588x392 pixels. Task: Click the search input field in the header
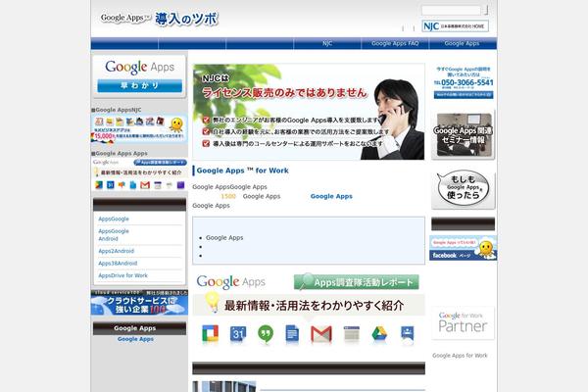point(451,10)
